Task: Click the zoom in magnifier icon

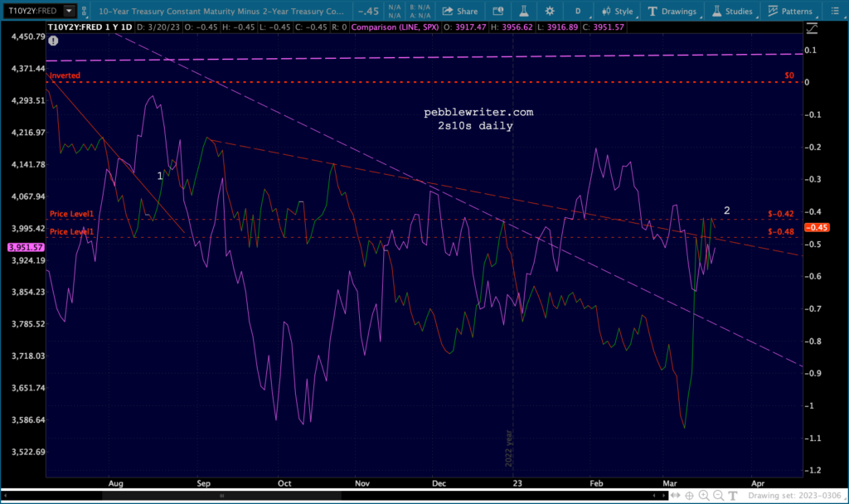Action: point(704,496)
